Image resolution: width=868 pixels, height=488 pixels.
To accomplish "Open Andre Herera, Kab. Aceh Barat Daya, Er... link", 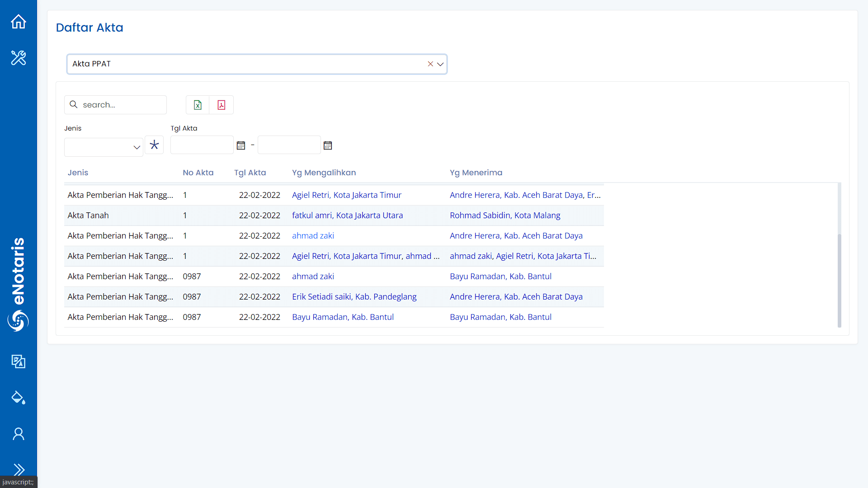I will click(525, 195).
